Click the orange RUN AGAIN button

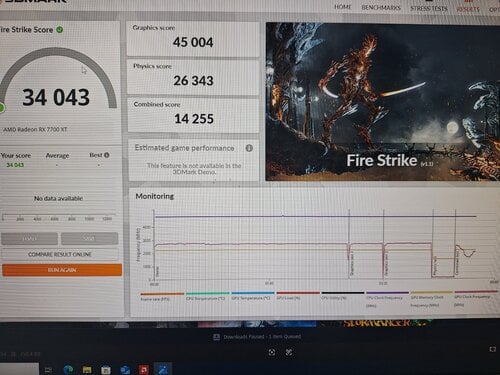[62, 270]
